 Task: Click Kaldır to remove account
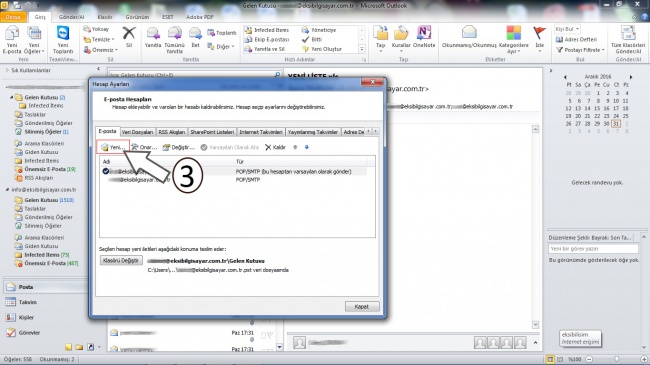[275, 147]
